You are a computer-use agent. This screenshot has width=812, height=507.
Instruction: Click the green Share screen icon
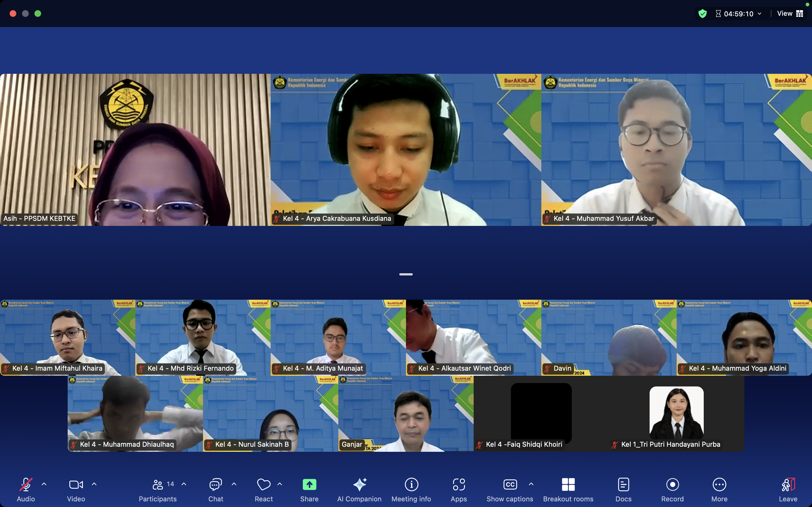(x=309, y=484)
